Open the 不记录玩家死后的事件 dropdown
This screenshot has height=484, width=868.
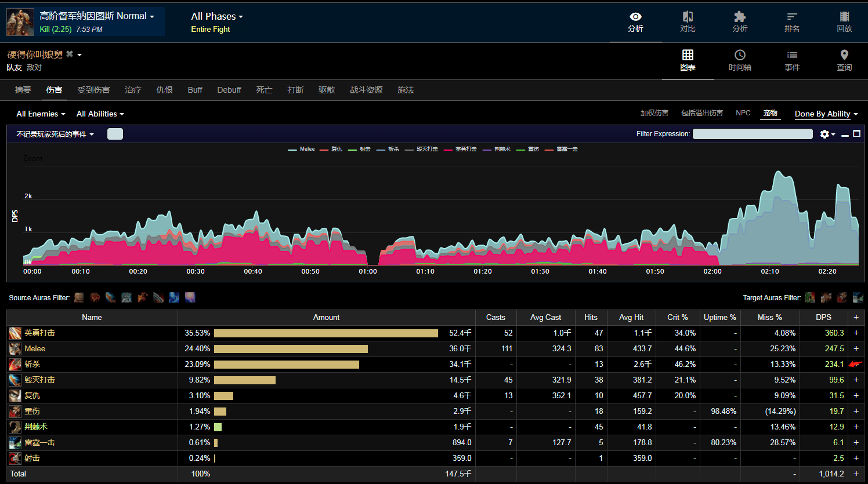pyautogui.click(x=55, y=134)
